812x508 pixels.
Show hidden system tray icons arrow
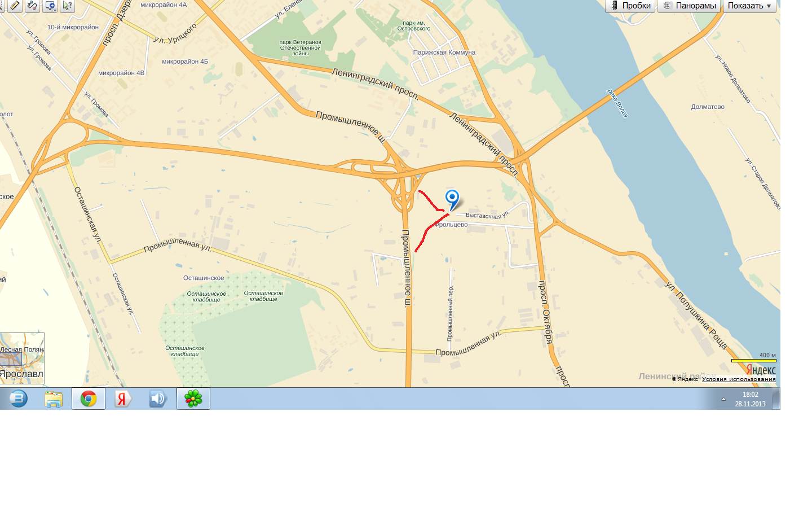(x=723, y=399)
